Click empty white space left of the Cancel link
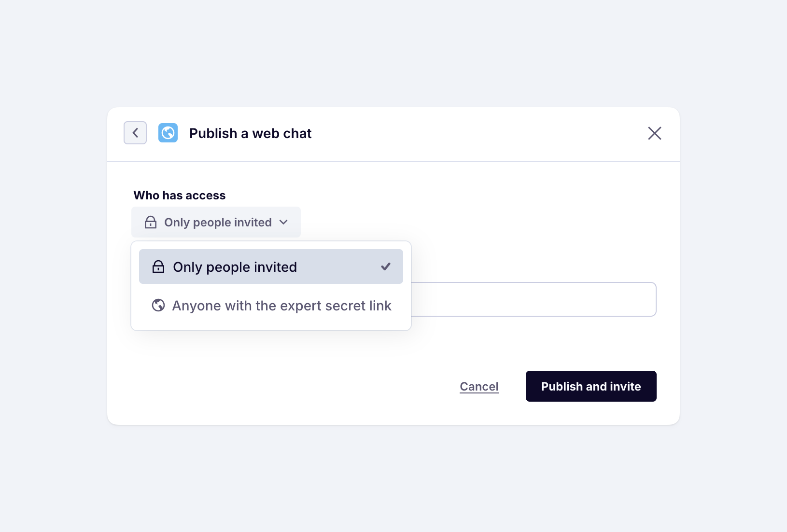Screen dimensions: 787x532 [290, 386]
